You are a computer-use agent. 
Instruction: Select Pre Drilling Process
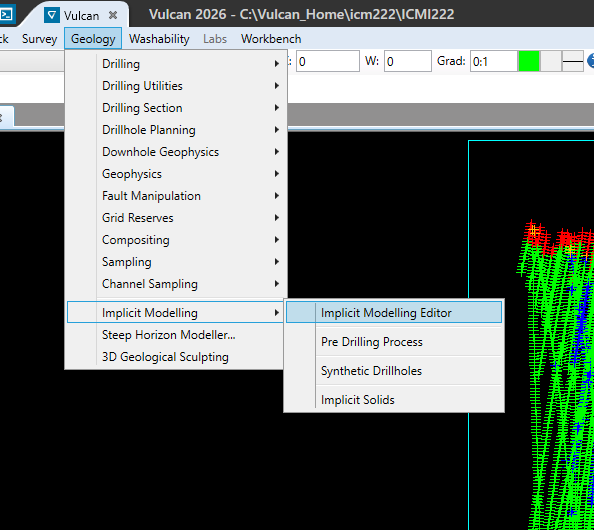click(394, 342)
